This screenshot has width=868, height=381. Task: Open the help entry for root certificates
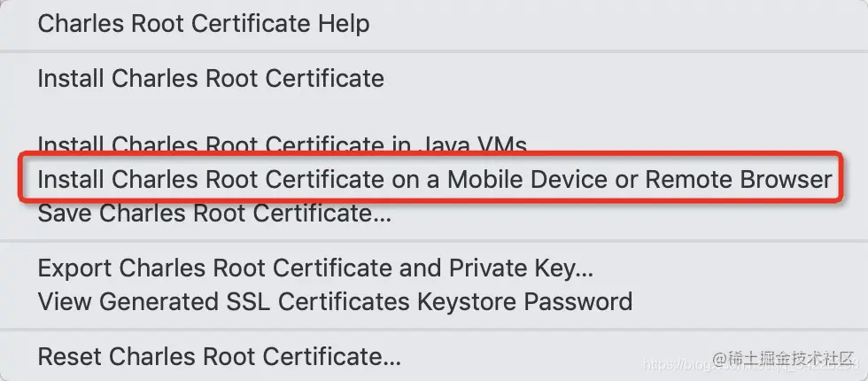point(203,23)
